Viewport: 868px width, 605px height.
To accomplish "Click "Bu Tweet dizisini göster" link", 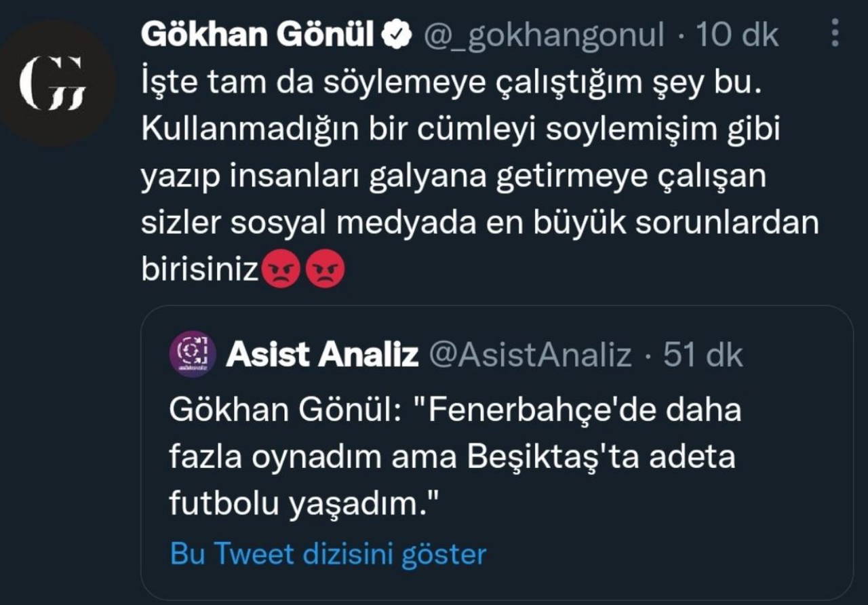I will tap(328, 554).
